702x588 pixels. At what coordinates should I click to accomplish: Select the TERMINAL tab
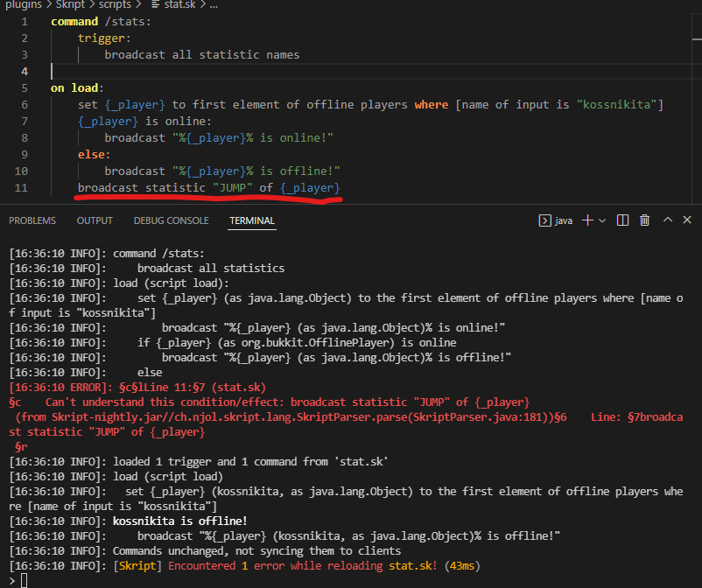(x=252, y=220)
